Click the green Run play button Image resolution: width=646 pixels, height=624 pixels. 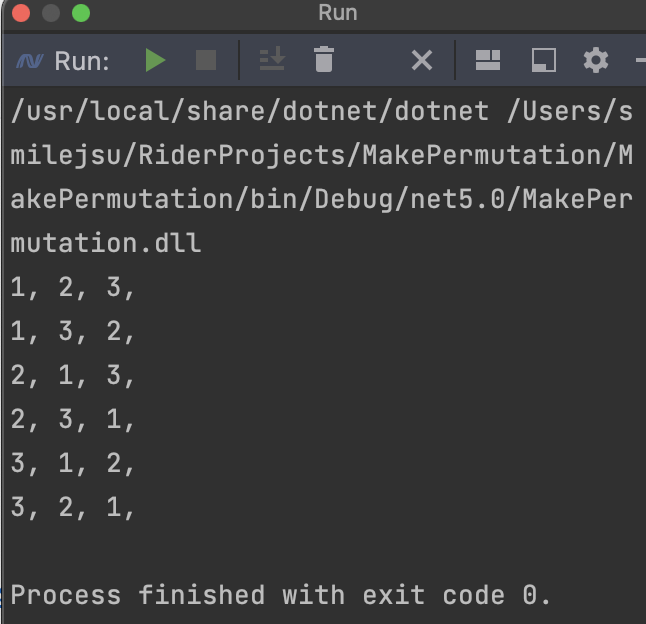pos(155,61)
